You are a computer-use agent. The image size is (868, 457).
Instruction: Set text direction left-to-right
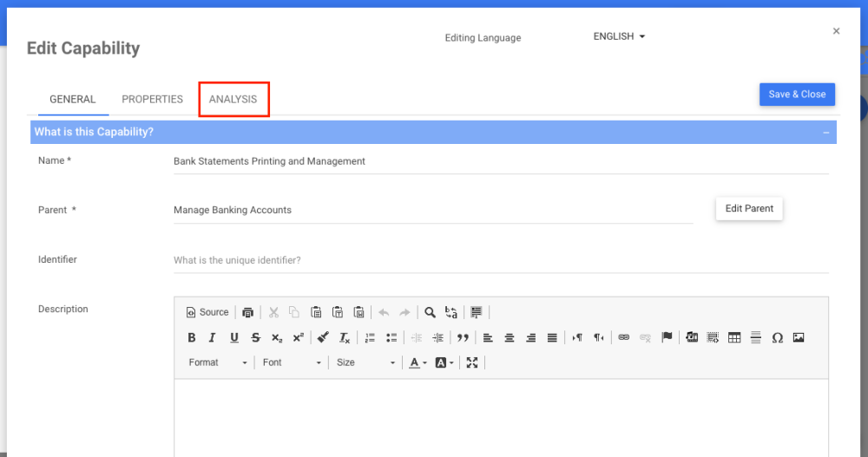(x=577, y=337)
